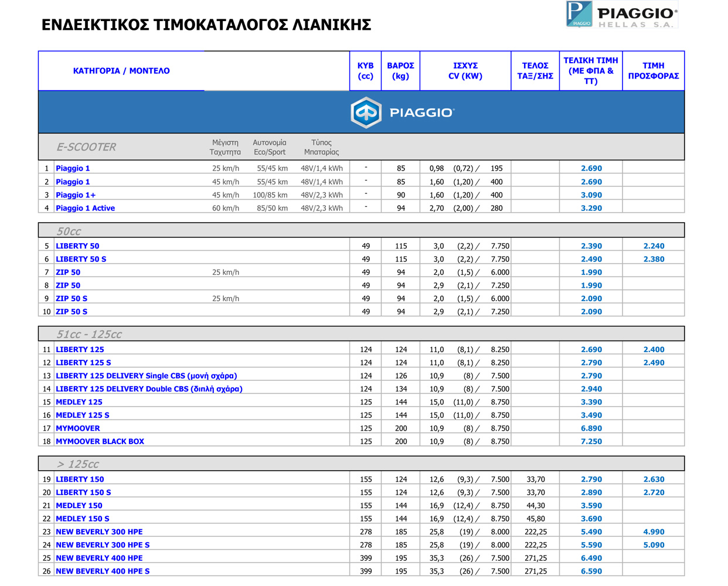Click the 2.720 offer price for LIBERTY 150 S
The height and width of the screenshot is (586, 728).
654,493
